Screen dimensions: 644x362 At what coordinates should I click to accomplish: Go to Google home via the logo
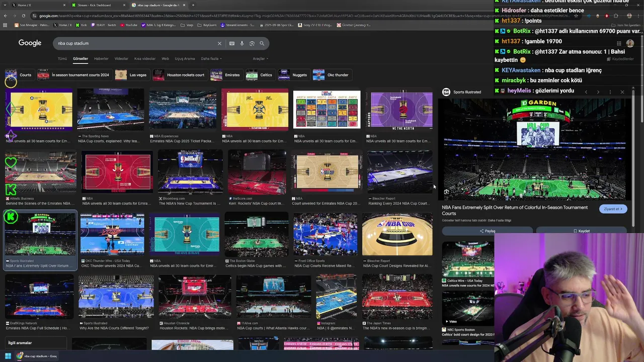click(30, 43)
